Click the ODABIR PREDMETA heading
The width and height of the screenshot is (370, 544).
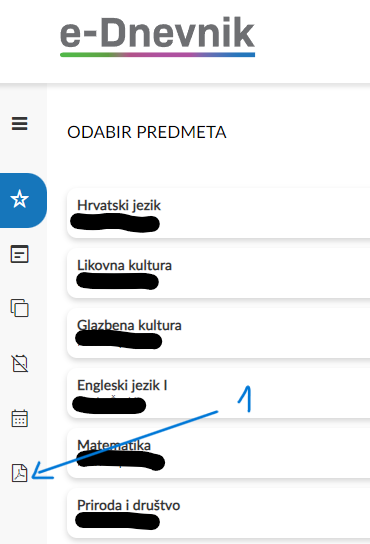tap(147, 132)
